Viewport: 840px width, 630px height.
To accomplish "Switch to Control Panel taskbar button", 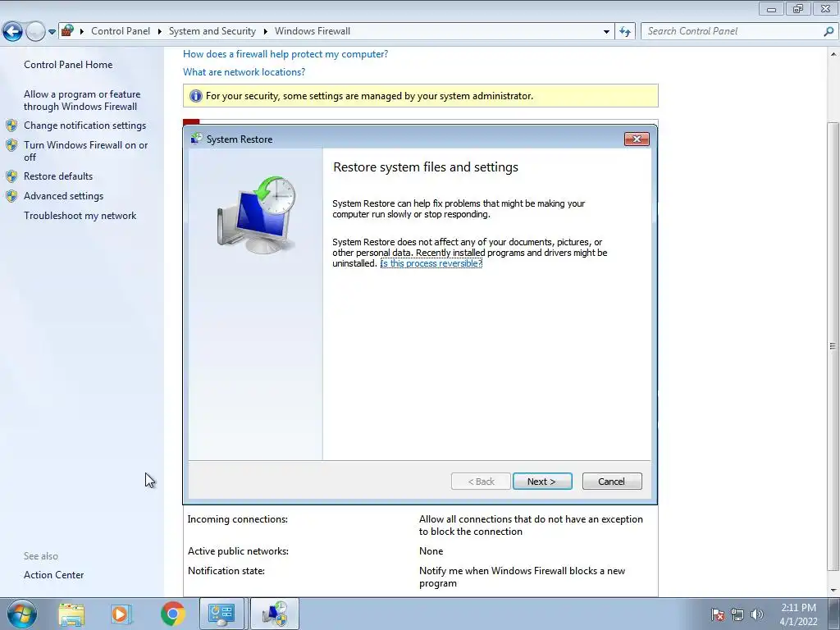I will [x=221, y=614].
